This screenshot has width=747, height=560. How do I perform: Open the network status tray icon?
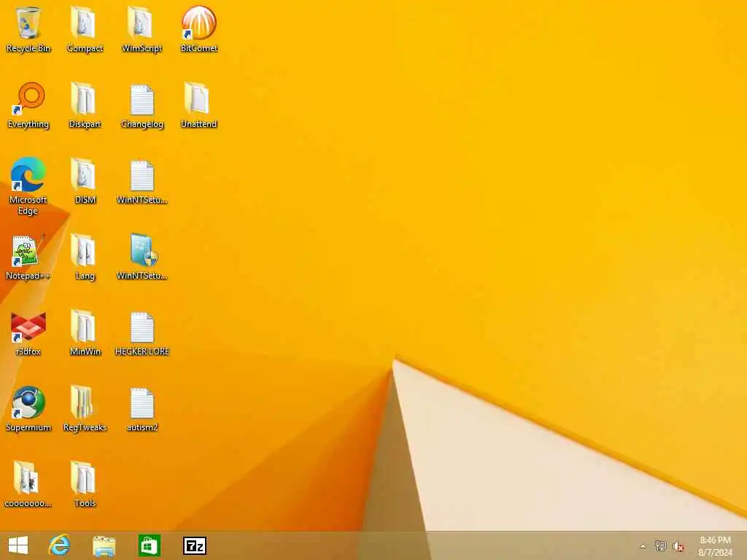point(660,545)
